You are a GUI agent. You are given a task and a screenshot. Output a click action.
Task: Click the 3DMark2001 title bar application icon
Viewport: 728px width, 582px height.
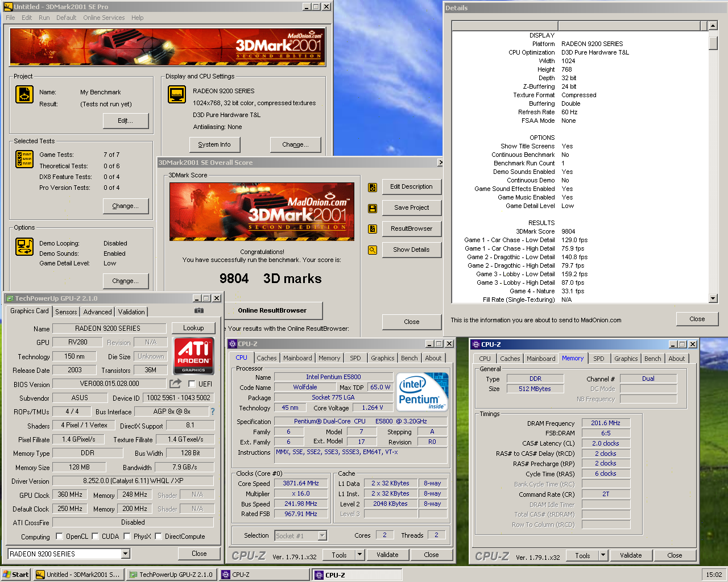tap(9, 7)
